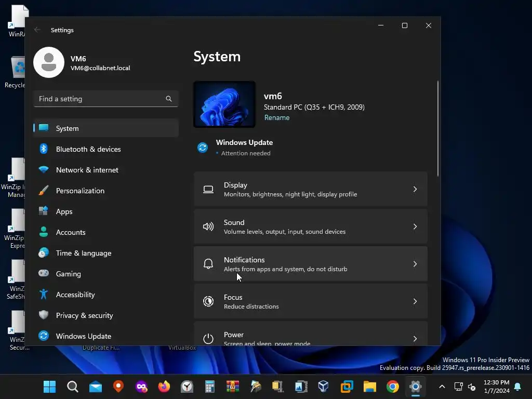Open the Windows Start menu
The image size is (532, 399).
click(49, 387)
